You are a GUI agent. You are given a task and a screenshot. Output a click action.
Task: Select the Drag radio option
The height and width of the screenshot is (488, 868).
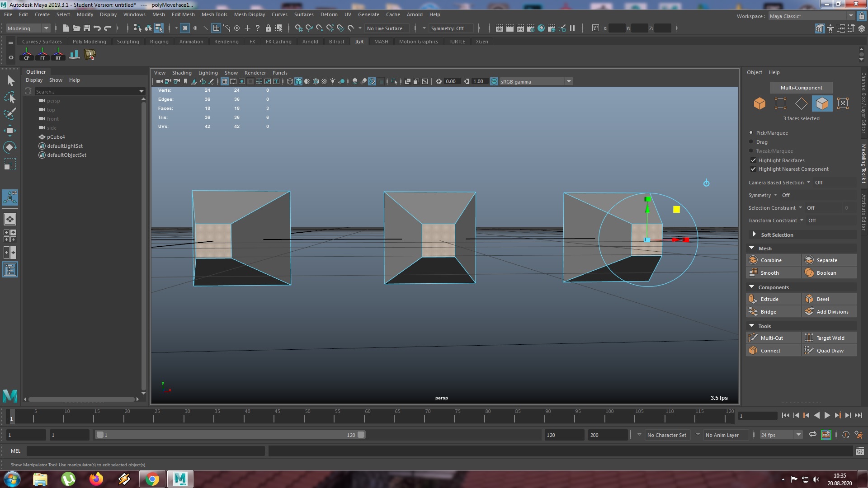click(x=751, y=142)
